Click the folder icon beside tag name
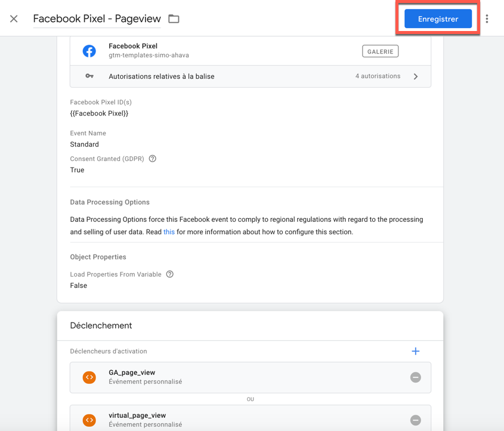 click(174, 19)
